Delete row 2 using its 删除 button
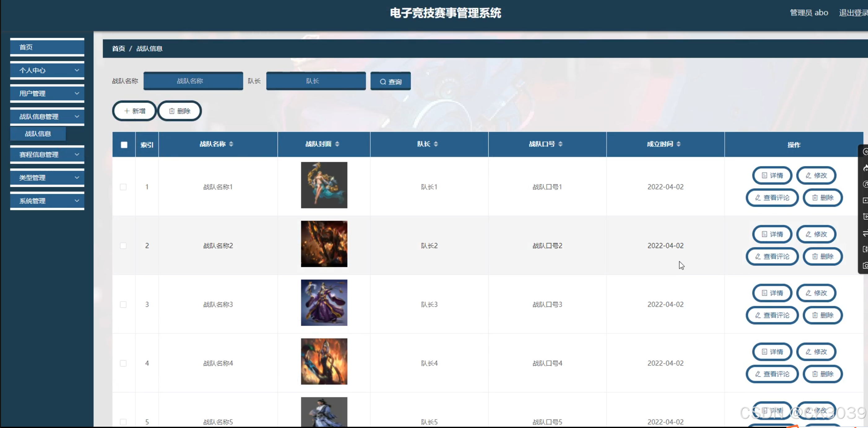Viewport: 868px width, 428px height. [x=823, y=257]
